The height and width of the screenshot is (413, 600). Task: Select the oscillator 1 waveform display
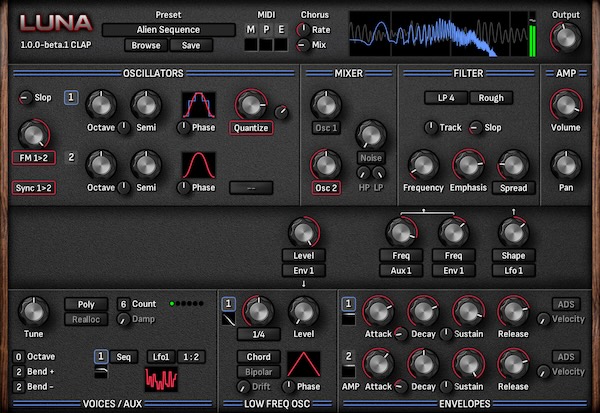point(199,105)
